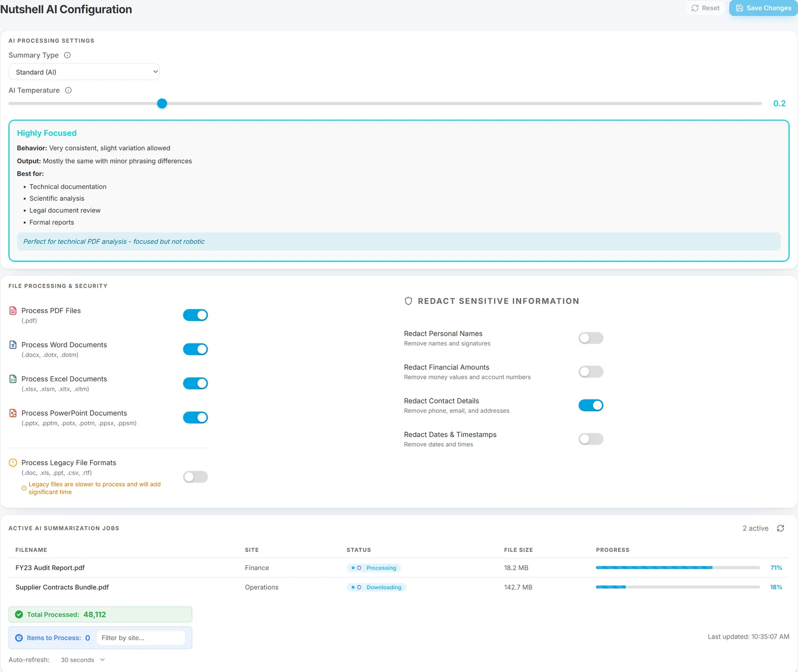Click the Nutshell AI Configuration title
The height and width of the screenshot is (672, 798).
66,9
